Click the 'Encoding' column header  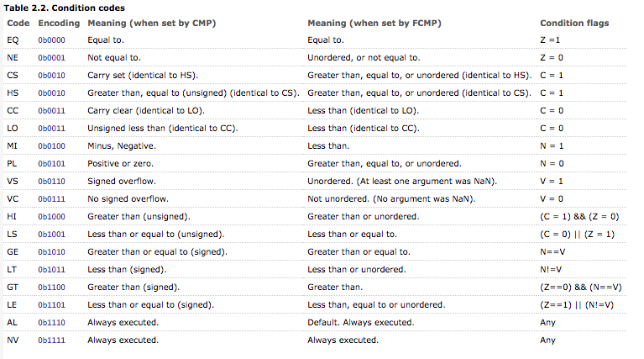57,23
